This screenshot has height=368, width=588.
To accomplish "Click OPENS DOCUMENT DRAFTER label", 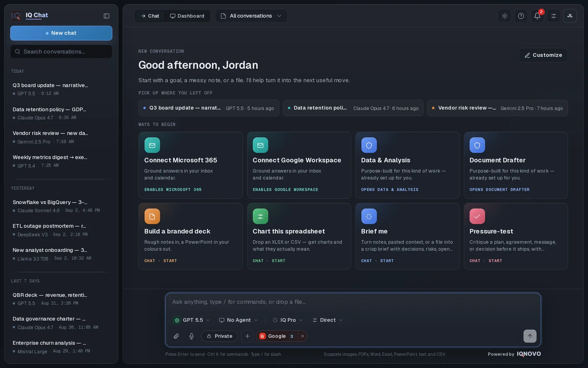I will 499,190.
